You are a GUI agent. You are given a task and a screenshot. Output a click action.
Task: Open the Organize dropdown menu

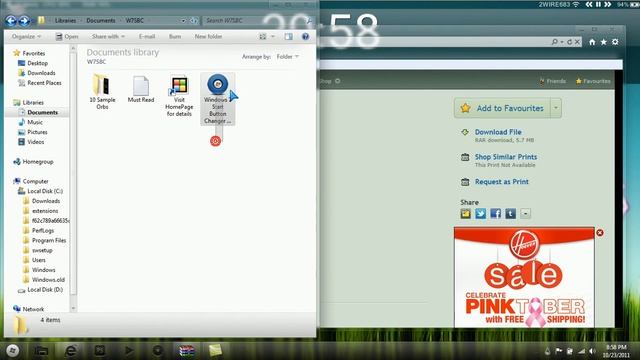[26, 36]
